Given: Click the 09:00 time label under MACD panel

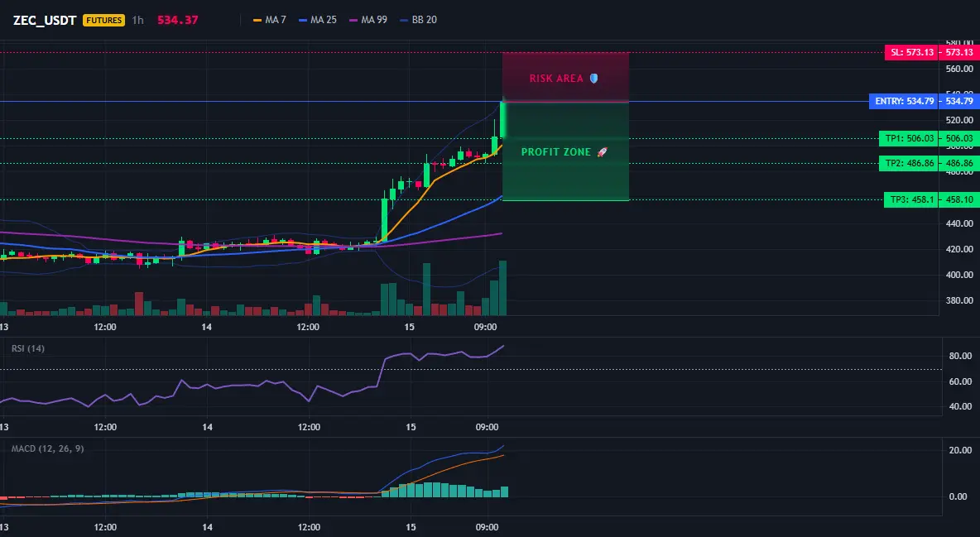Looking at the screenshot, I should click(x=487, y=527).
